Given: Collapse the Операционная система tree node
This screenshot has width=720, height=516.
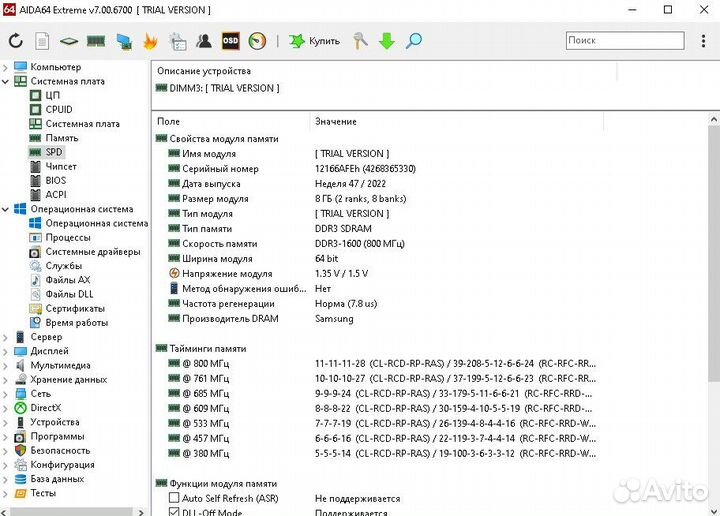Looking at the screenshot, I should [x=6, y=209].
